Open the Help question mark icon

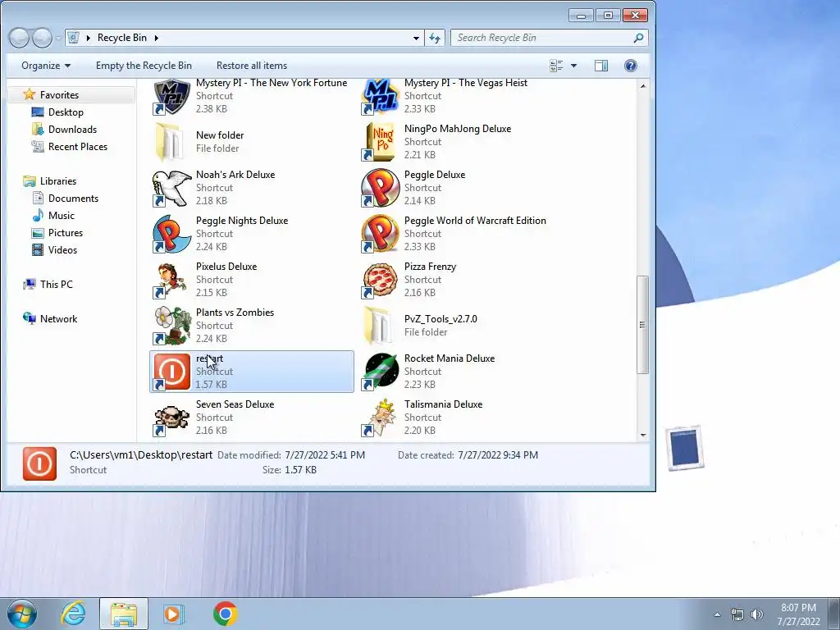631,66
